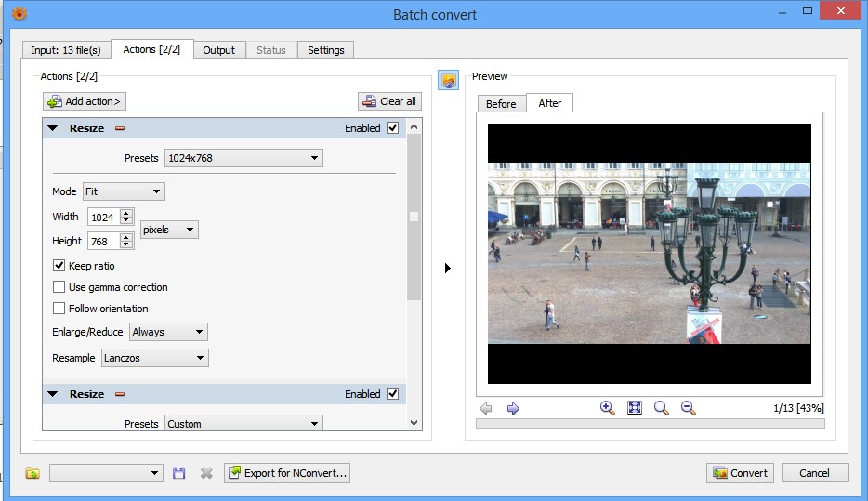Collapse the first Resize action section

pos(53,128)
